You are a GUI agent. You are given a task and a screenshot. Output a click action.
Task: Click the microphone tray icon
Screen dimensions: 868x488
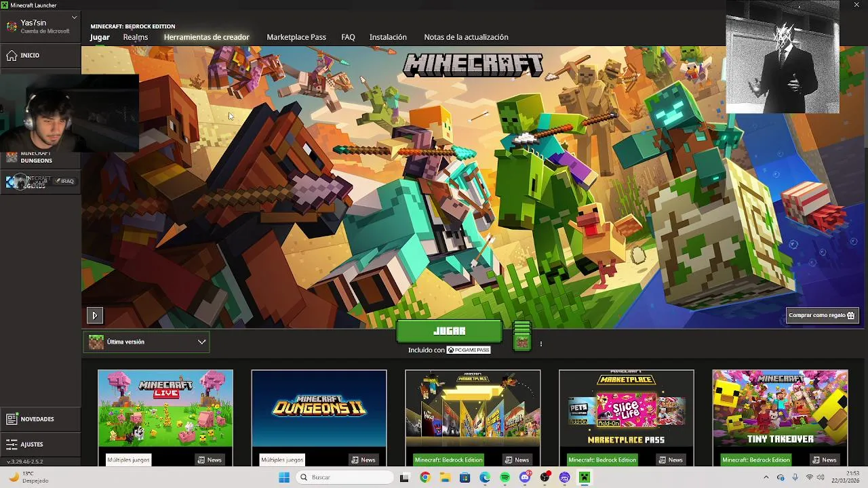[x=795, y=477]
